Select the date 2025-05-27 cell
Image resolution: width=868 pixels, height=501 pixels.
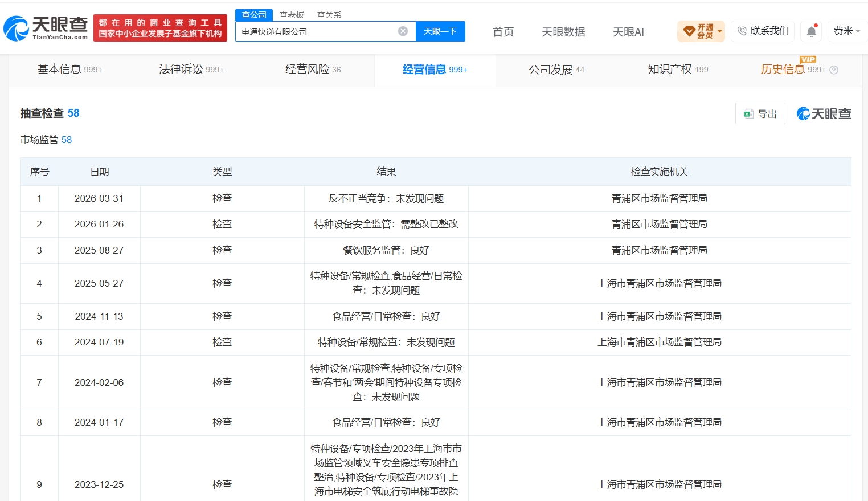(99, 283)
